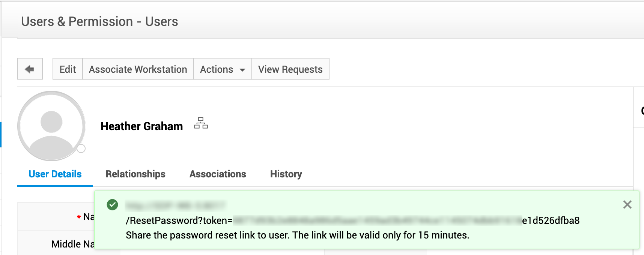This screenshot has width=644, height=255.
Task: Open the Relationships tab
Action: (135, 174)
